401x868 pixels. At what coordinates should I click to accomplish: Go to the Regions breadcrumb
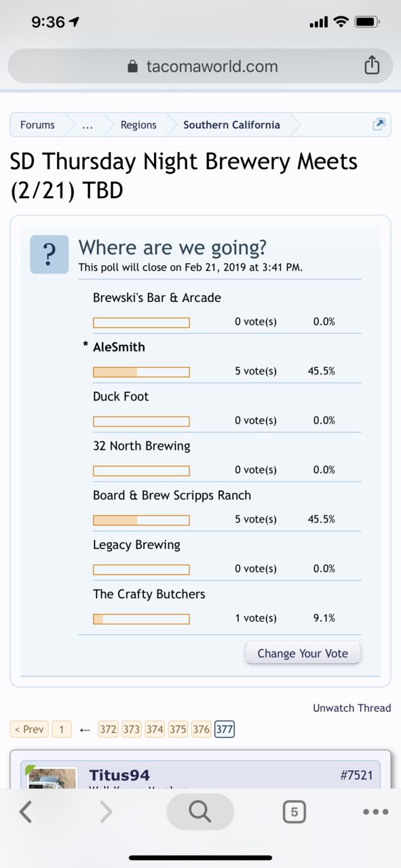pos(138,125)
